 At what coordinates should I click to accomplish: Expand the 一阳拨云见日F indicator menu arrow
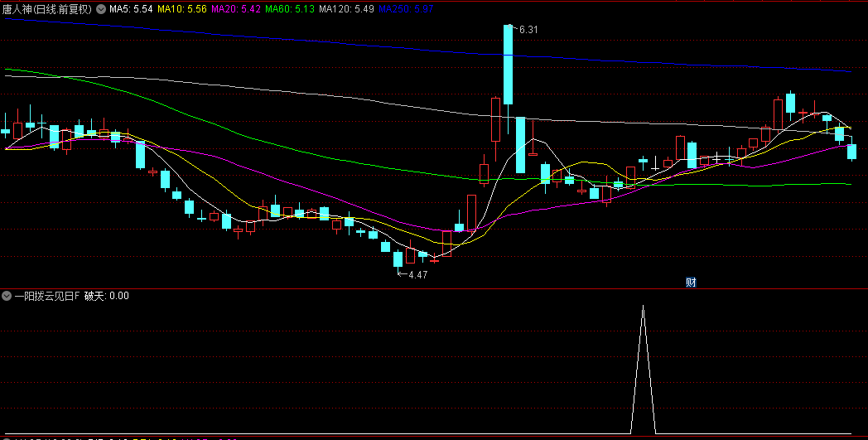[x=7, y=296]
